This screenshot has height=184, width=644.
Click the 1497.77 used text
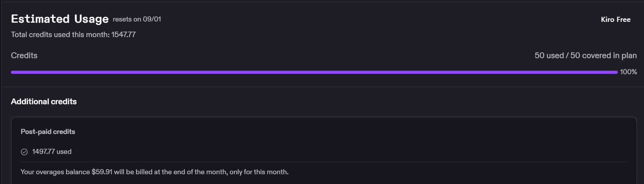click(52, 152)
